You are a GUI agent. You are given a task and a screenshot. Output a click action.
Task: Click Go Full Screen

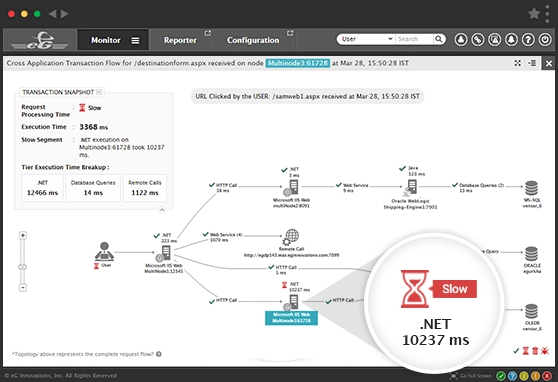(x=470, y=376)
